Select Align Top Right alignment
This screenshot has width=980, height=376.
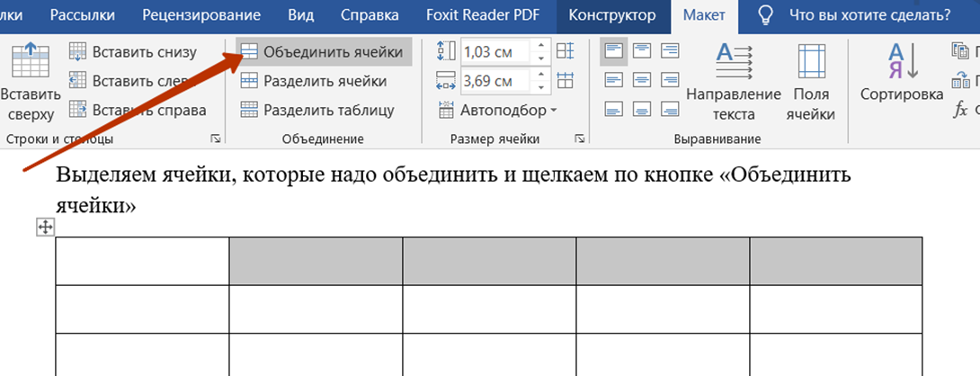pyautogui.click(x=670, y=51)
